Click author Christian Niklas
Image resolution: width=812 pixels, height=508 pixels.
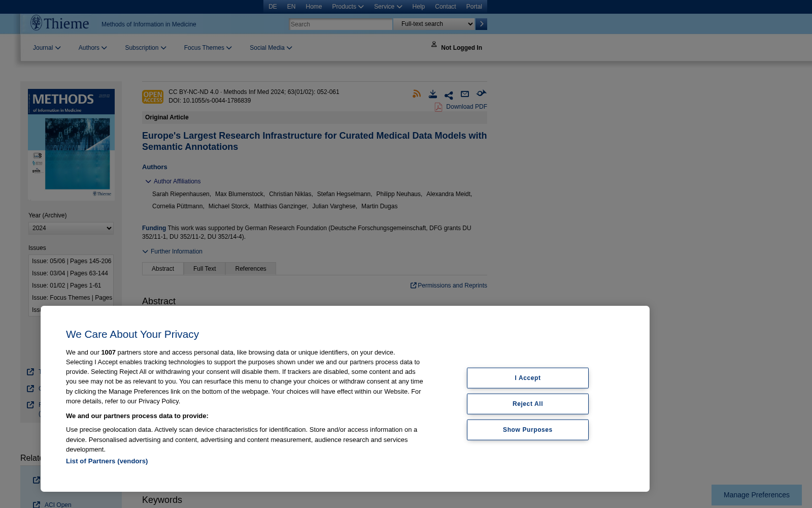(x=290, y=194)
